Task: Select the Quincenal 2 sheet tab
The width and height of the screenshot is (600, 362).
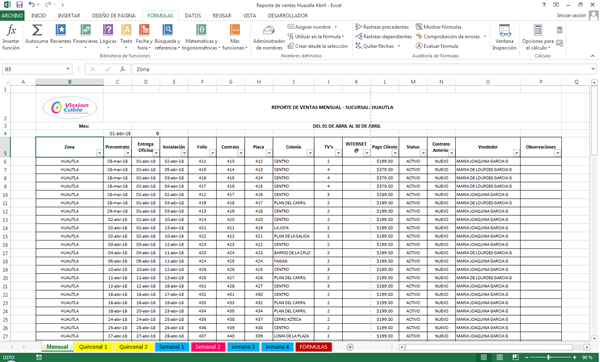Action: (133, 347)
